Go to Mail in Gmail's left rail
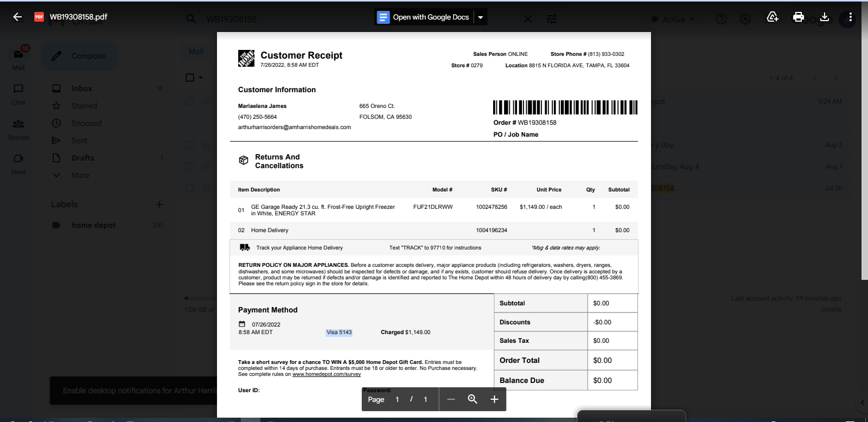 click(x=18, y=59)
